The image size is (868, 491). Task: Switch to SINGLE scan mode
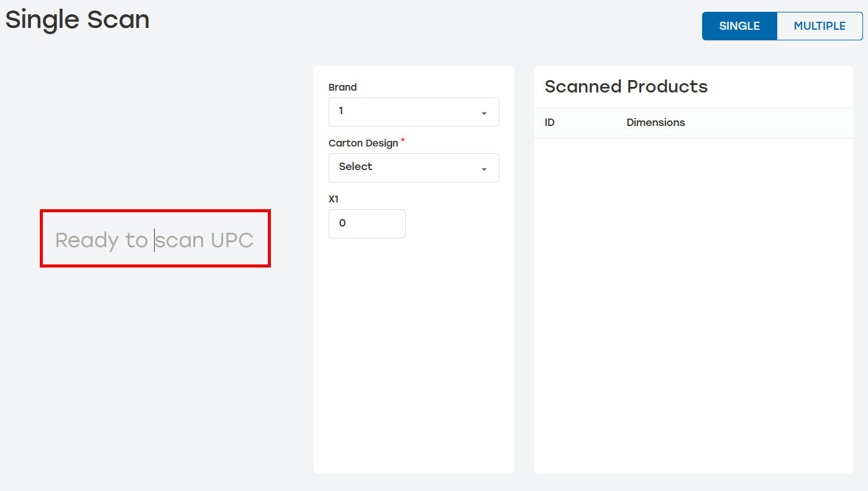tap(739, 26)
